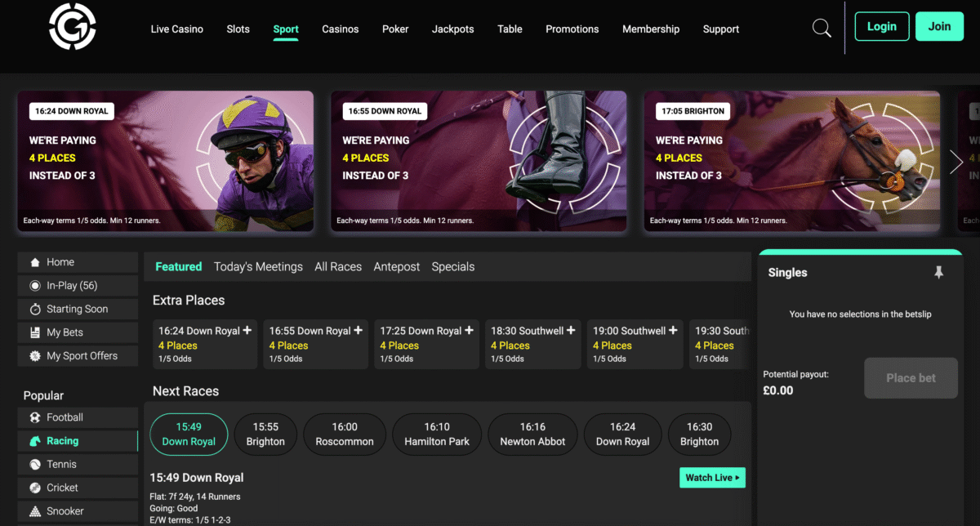Open the In-Play live icon
Screen dimensions: 980x526
pos(35,286)
